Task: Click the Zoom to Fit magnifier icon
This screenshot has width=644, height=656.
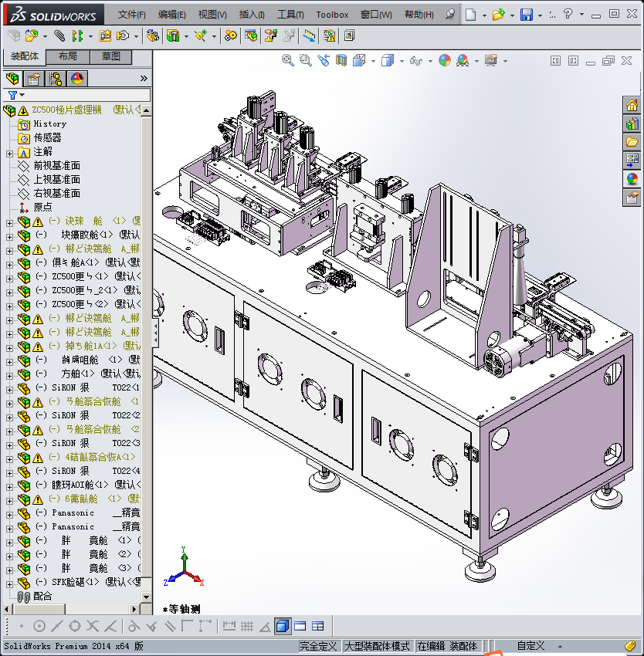Action: 288,60
